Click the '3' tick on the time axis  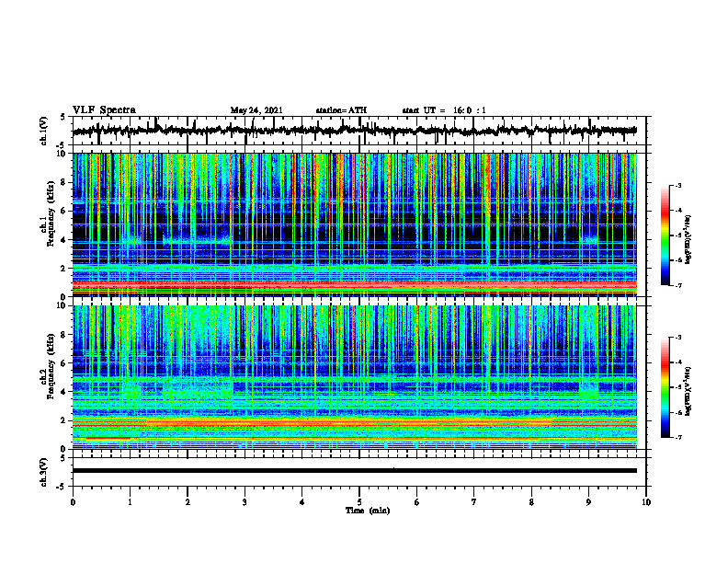tap(245, 502)
